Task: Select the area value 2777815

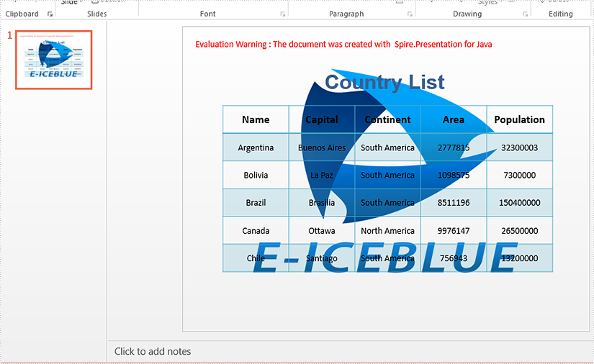Action: click(x=454, y=147)
